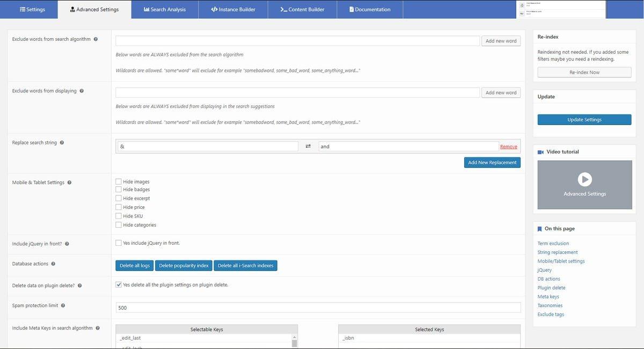Click help icon beside Include jQuery in front
The height and width of the screenshot is (349, 644).
67,244
